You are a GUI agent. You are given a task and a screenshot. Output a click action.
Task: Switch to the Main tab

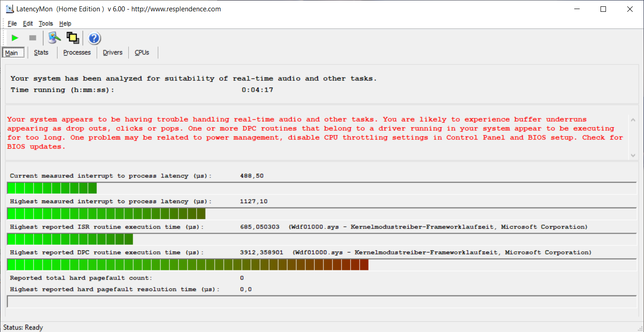[x=12, y=53]
